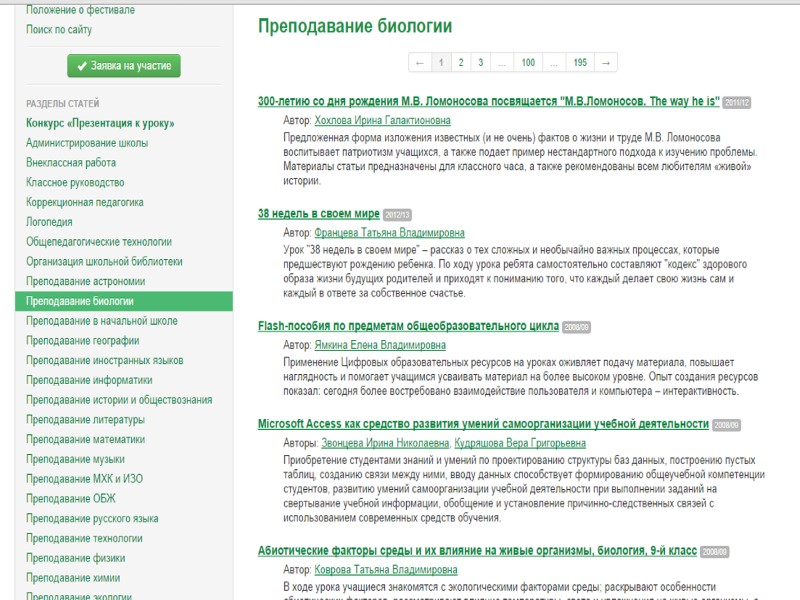
Task: Open 'Преподавание музыки' section
Action: coord(76,459)
